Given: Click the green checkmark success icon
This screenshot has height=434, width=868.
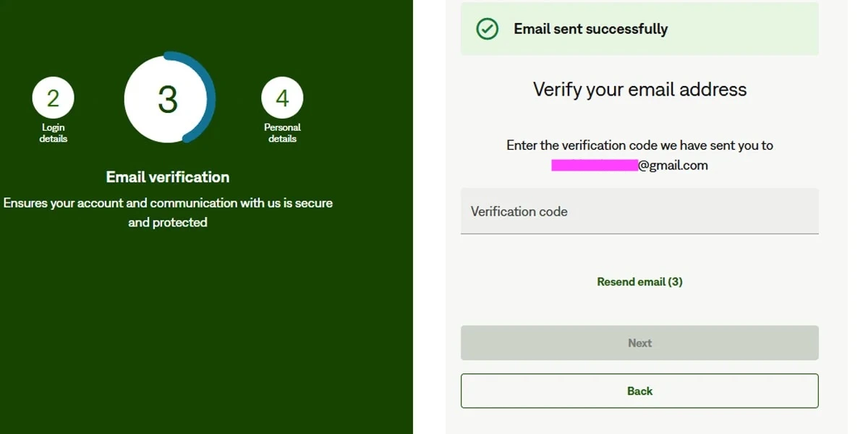Looking at the screenshot, I should (488, 29).
